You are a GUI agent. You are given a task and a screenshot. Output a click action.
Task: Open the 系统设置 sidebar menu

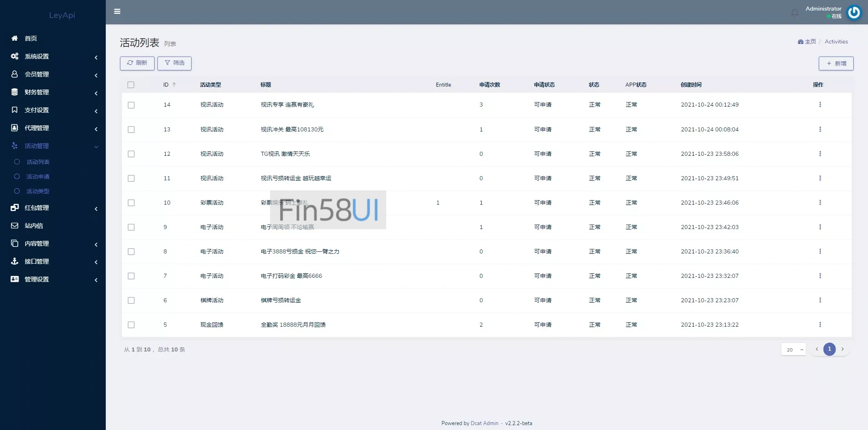point(37,56)
